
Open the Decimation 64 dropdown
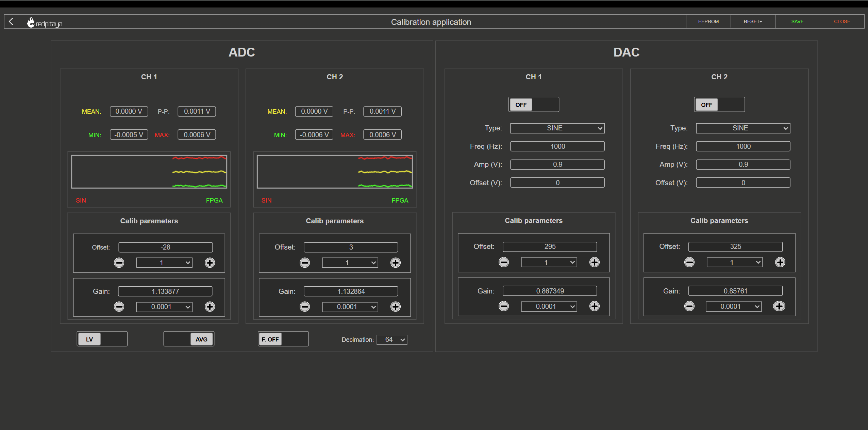(x=392, y=340)
